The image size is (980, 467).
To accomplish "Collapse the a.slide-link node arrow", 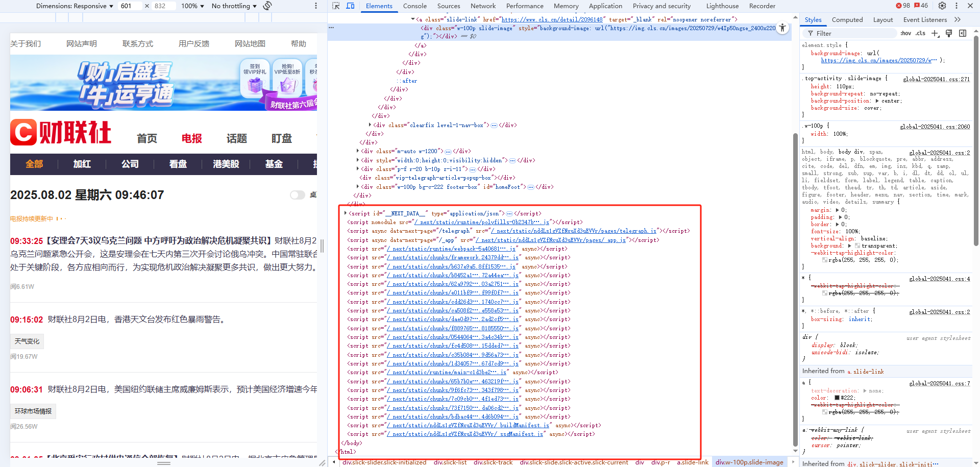I will (413, 19).
